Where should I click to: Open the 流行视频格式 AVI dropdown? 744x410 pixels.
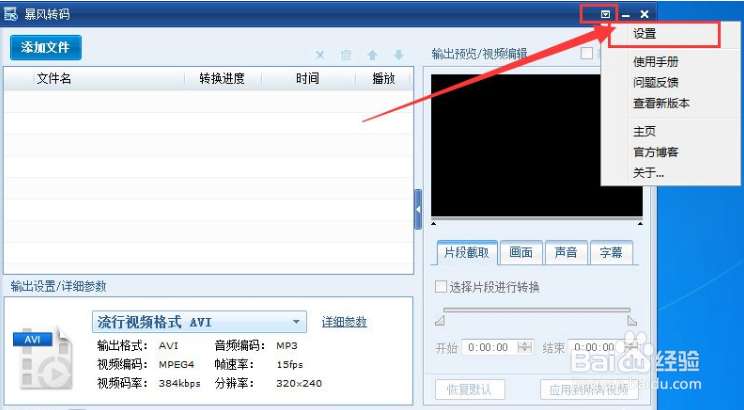coord(199,322)
